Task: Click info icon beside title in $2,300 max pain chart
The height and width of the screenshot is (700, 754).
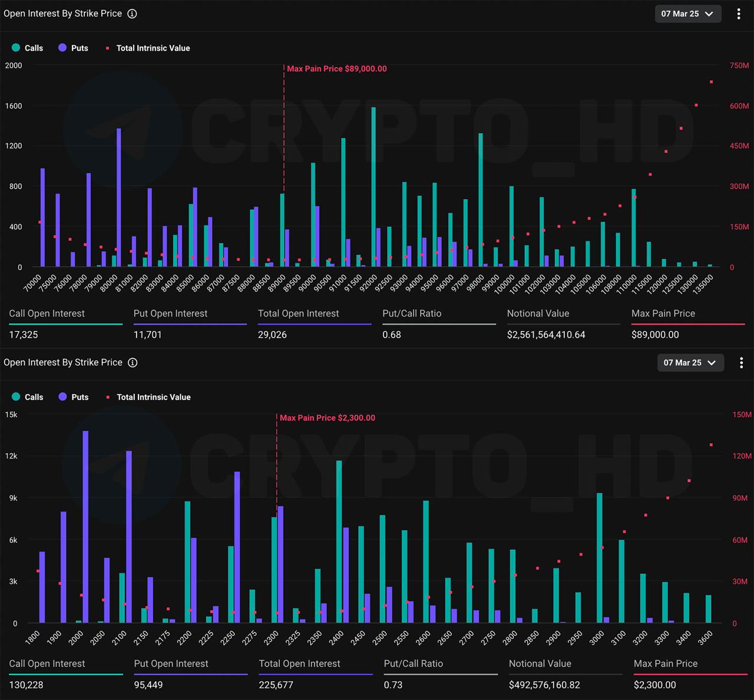Action: (x=133, y=362)
